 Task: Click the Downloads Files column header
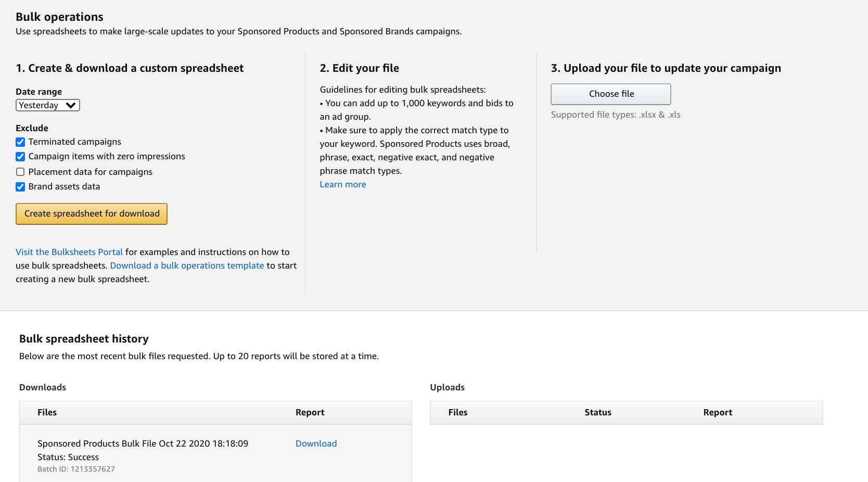tap(47, 412)
